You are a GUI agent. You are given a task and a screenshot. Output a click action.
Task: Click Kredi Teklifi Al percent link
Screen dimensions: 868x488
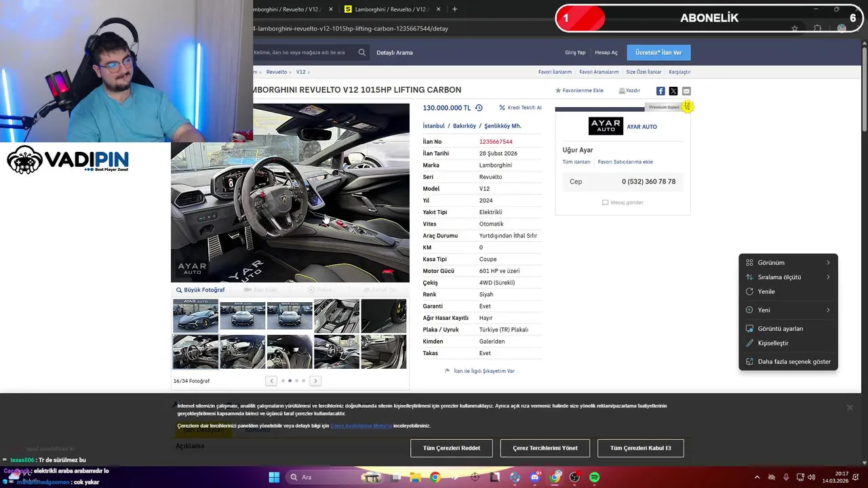pos(520,108)
